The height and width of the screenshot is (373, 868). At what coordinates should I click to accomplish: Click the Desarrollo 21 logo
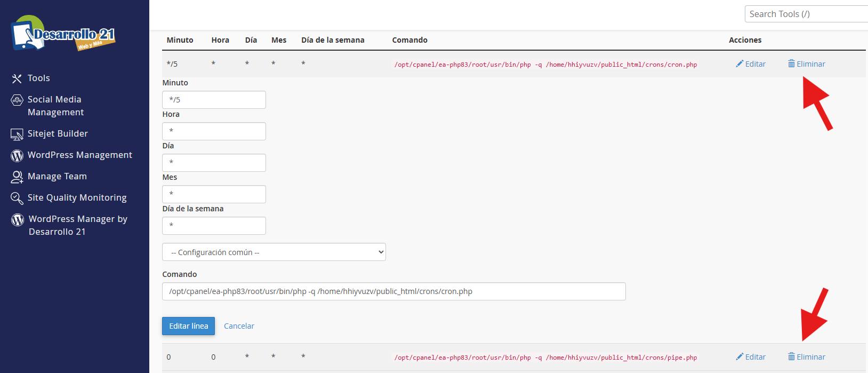(63, 34)
